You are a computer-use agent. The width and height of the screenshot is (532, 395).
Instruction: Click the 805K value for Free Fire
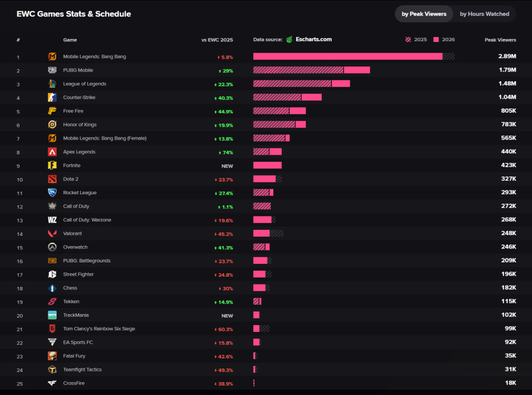(x=508, y=110)
